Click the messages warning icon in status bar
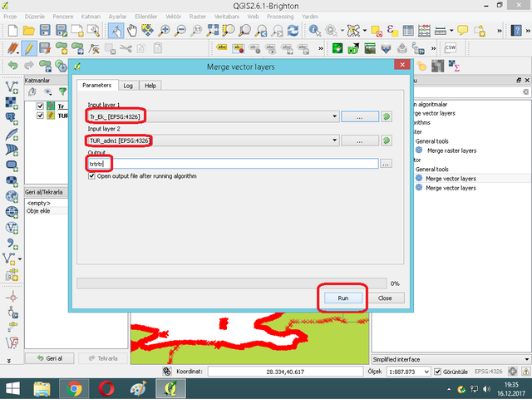This screenshot has height=404, width=532. click(x=526, y=372)
